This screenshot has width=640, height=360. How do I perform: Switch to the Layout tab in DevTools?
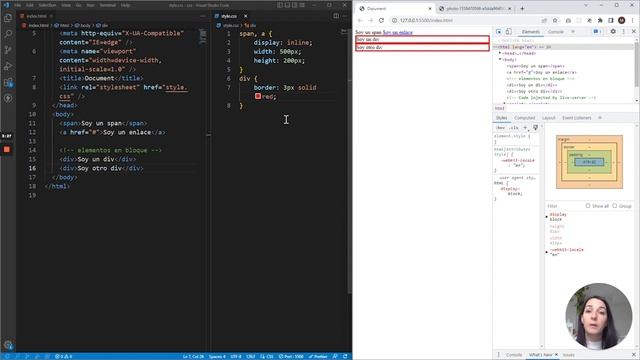pos(549,118)
